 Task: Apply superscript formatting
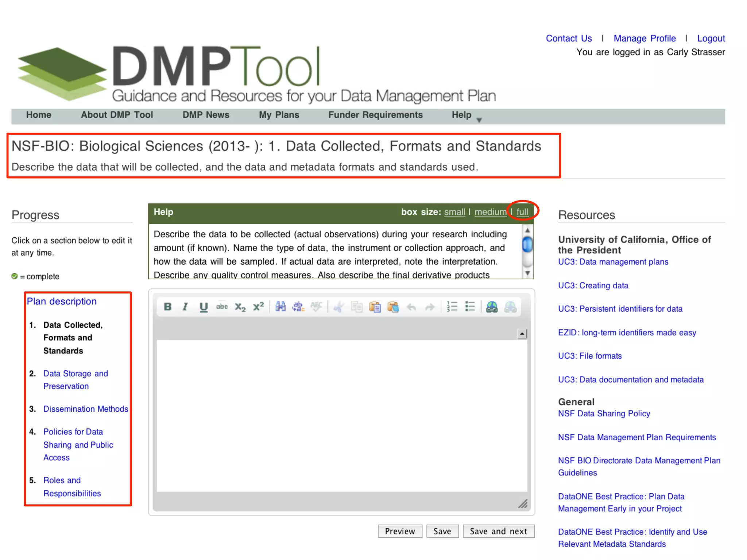point(258,307)
